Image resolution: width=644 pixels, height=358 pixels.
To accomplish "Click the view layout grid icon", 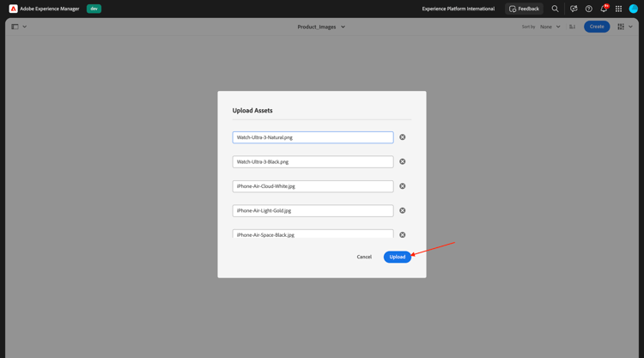I will [621, 27].
